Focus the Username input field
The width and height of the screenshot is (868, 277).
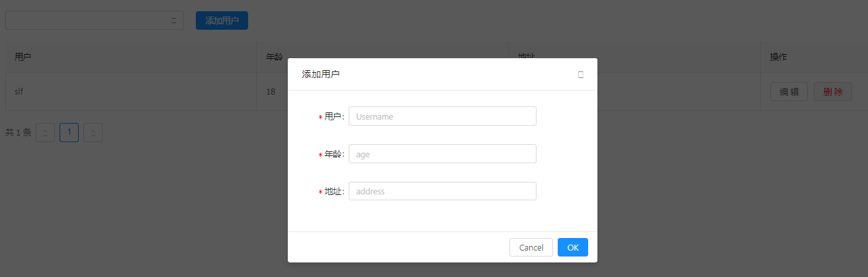coord(442,116)
